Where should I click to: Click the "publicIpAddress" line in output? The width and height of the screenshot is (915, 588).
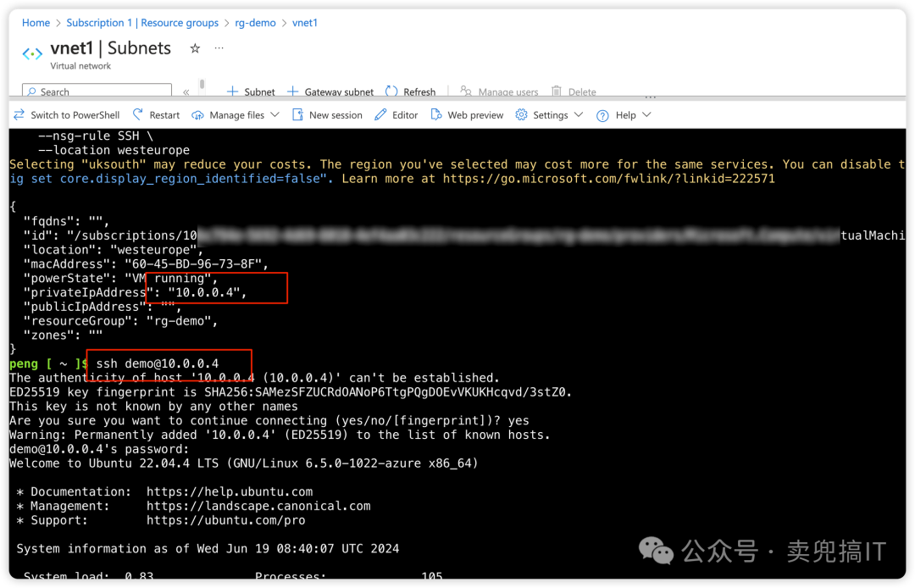coord(103,307)
